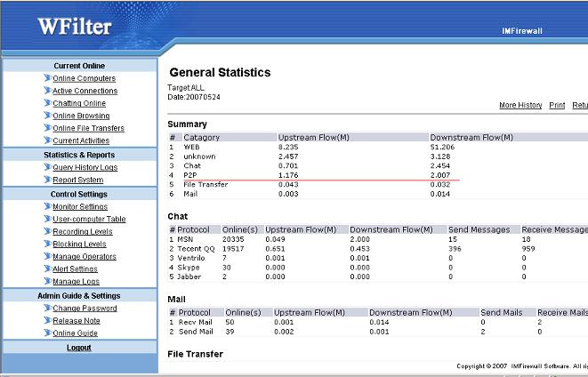Open the Online Computers link
The height and width of the screenshot is (377, 588).
pos(84,78)
